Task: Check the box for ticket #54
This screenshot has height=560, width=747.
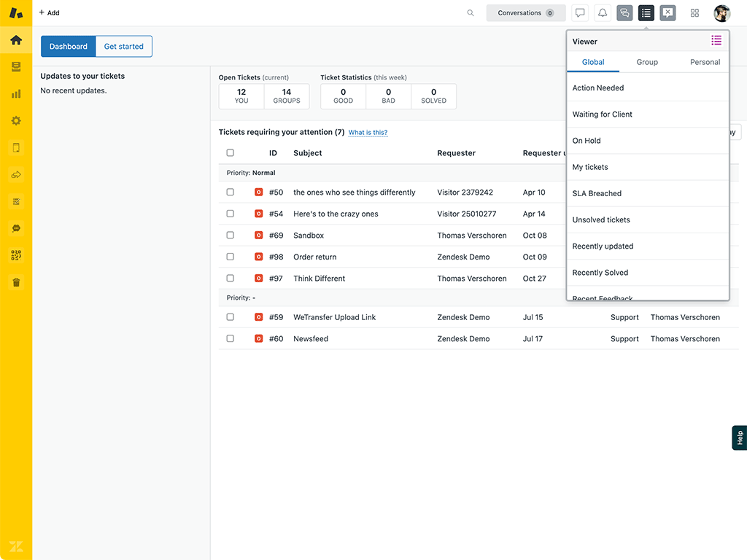Action: pyautogui.click(x=230, y=214)
